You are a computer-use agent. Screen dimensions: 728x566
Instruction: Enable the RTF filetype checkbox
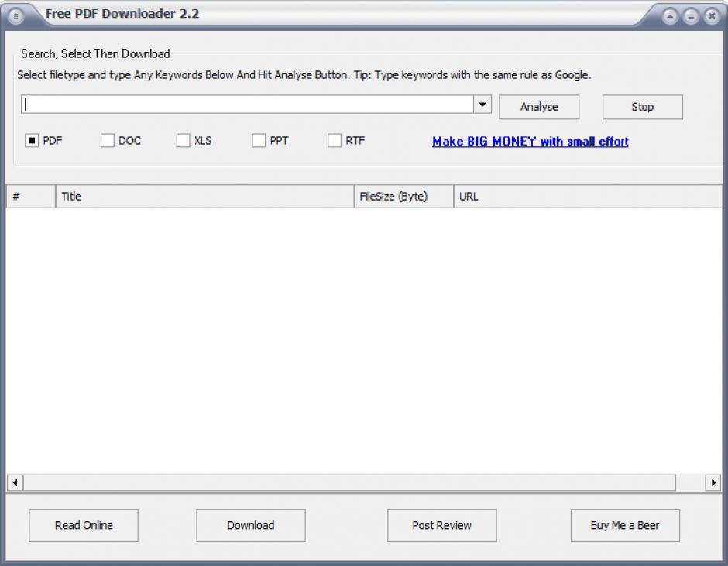pos(335,140)
